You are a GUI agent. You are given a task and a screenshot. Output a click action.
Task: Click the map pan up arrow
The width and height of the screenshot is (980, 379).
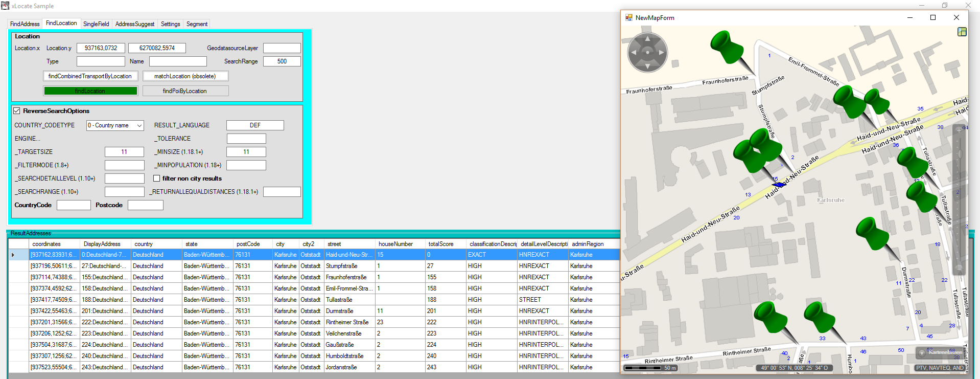click(647, 39)
